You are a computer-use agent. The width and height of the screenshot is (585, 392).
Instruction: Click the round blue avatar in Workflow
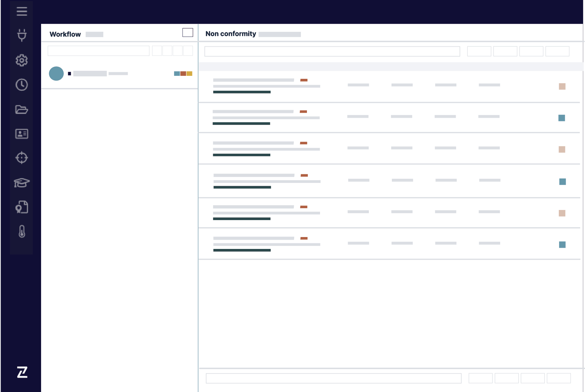[56, 73]
